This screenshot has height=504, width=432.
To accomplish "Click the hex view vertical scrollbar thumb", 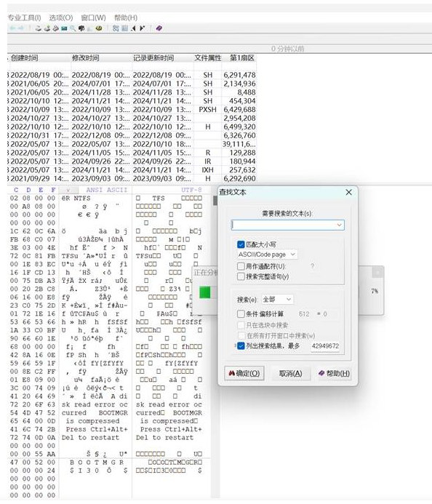I will click(x=215, y=200).
